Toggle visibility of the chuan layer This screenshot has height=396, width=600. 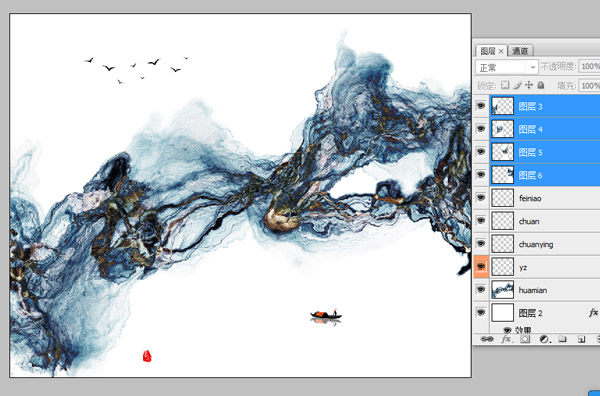[481, 221]
